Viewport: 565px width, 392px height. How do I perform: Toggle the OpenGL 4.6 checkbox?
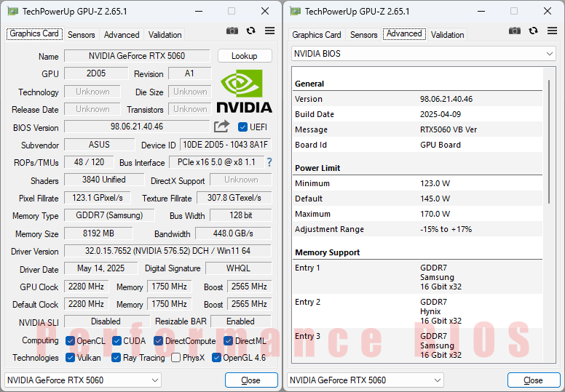pos(216,358)
